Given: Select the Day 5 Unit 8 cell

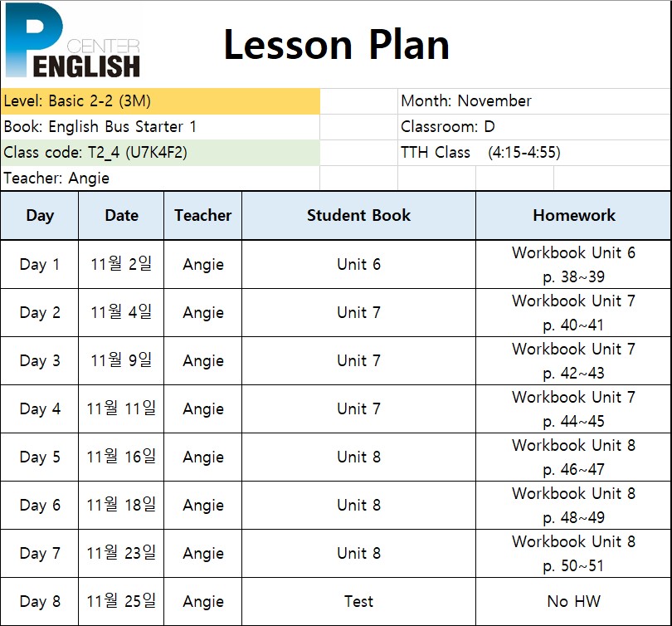Looking at the screenshot, I should [358, 457].
